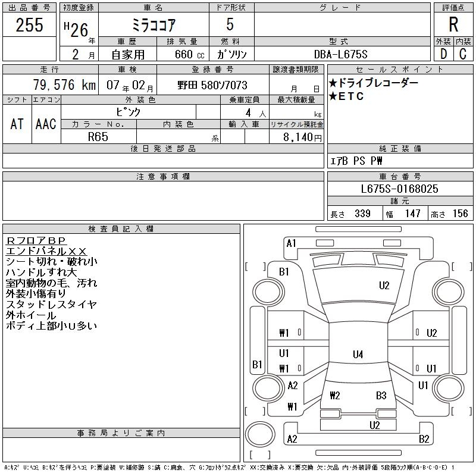Click the sales point ★ETC
The width and height of the screenshot is (476, 476).
coord(346,96)
